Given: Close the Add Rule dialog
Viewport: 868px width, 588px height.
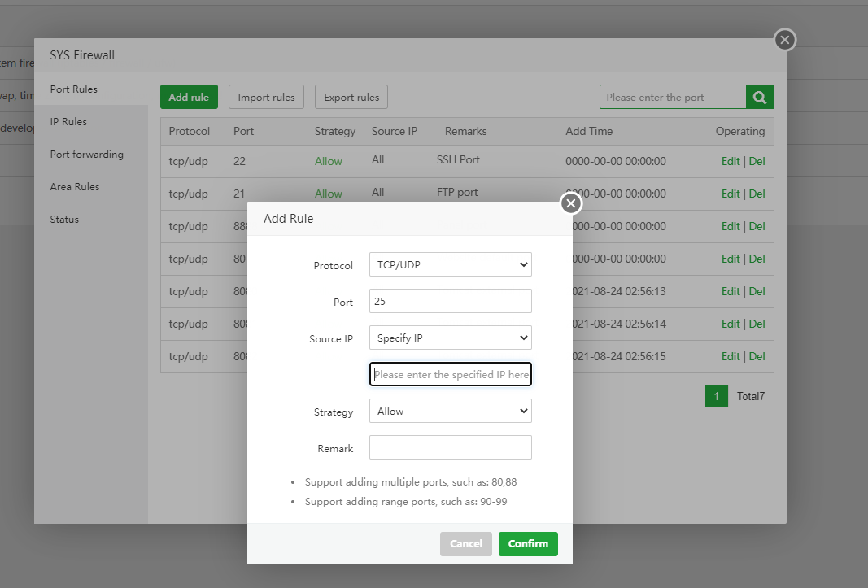Looking at the screenshot, I should coord(570,203).
